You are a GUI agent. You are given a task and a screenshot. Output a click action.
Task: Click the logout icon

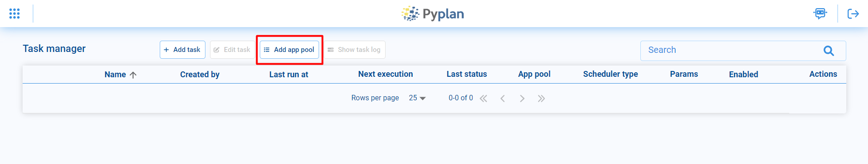(853, 14)
